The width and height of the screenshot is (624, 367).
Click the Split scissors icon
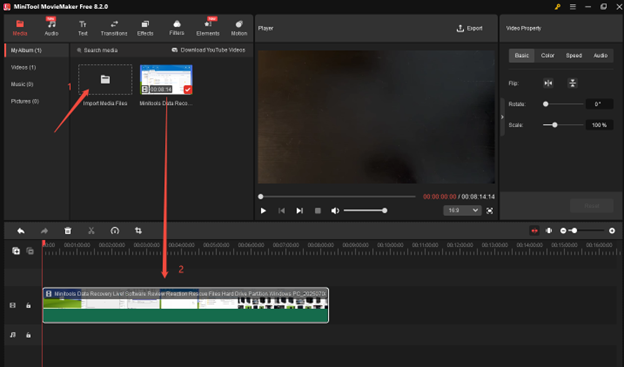tap(91, 231)
